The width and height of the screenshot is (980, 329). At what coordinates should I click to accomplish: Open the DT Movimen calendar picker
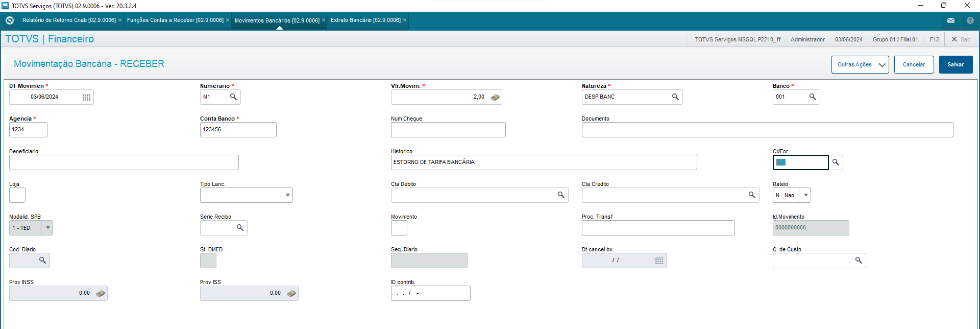[x=86, y=97]
